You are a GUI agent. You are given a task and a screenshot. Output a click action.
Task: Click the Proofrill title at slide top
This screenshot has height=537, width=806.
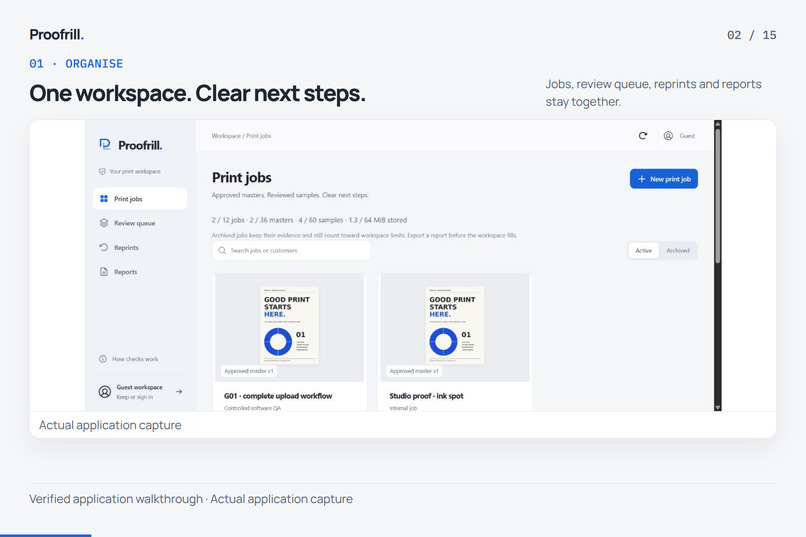57,34
